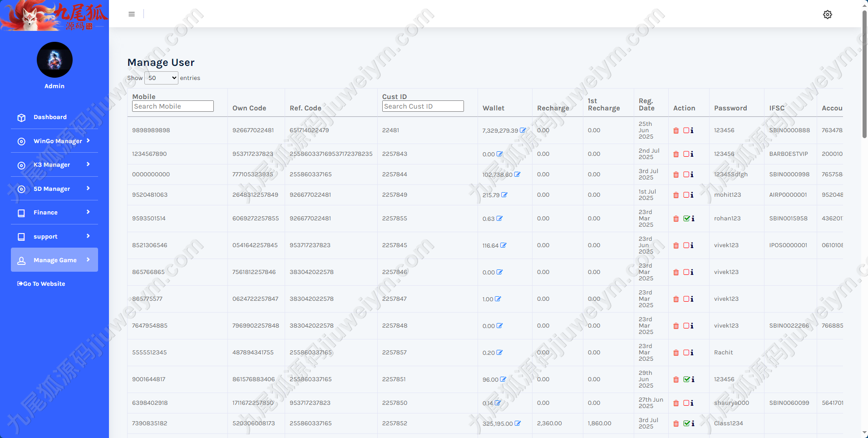Delete user 9898989898 with trash icon
Screen dimensions: 868x438
pyautogui.click(x=676, y=130)
